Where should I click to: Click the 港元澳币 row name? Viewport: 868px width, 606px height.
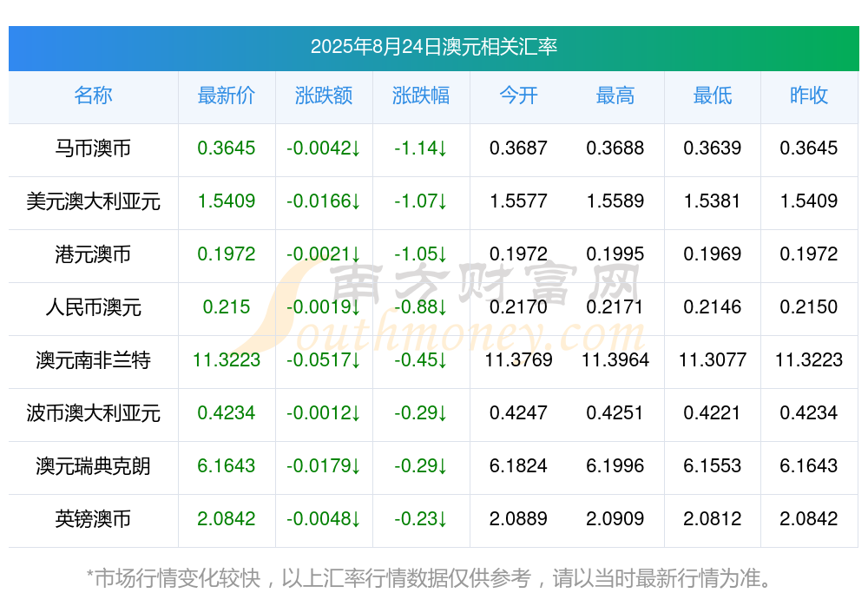[x=93, y=254]
